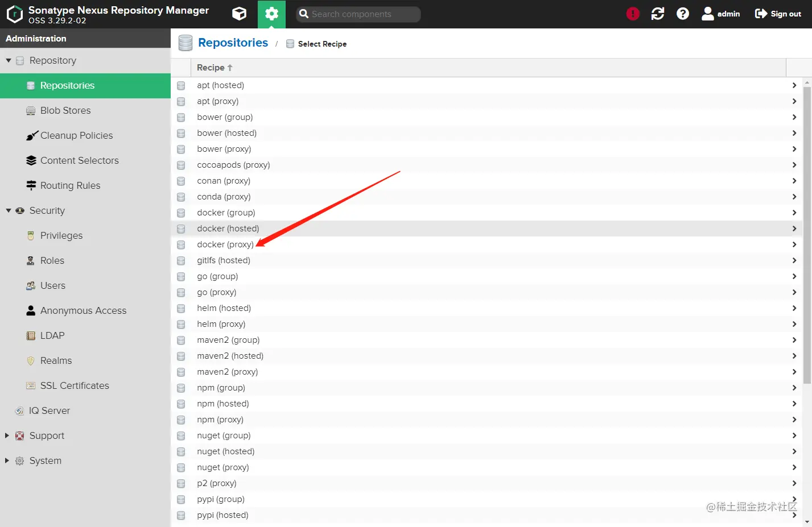Viewport: 812px width, 527px height.
Task: Open Privileges in the sidebar
Action: pyautogui.click(x=85, y=236)
